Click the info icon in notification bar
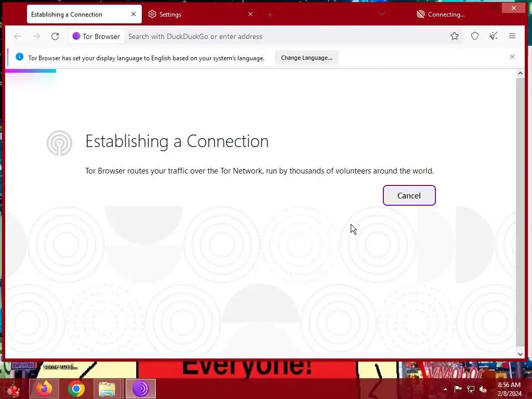 click(19, 57)
